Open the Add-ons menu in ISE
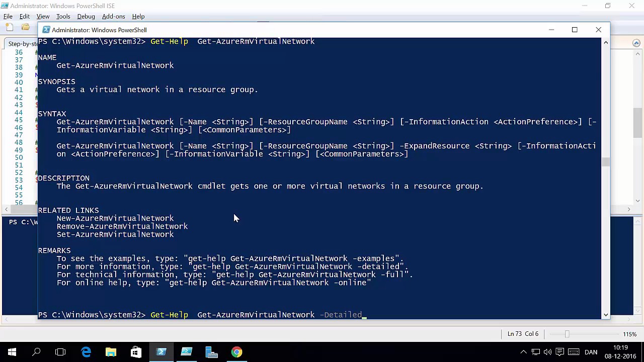This screenshot has width=644, height=362. point(113,17)
